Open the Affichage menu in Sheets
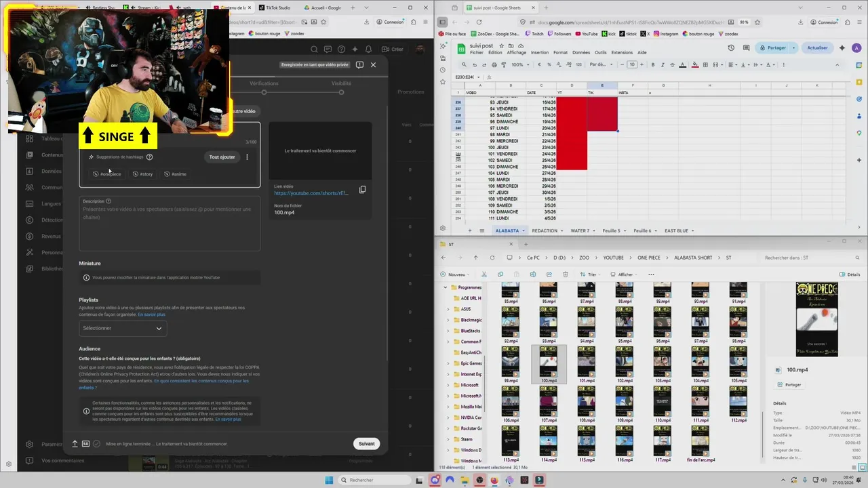This screenshot has height=488, width=868. click(x=516, y=52)
